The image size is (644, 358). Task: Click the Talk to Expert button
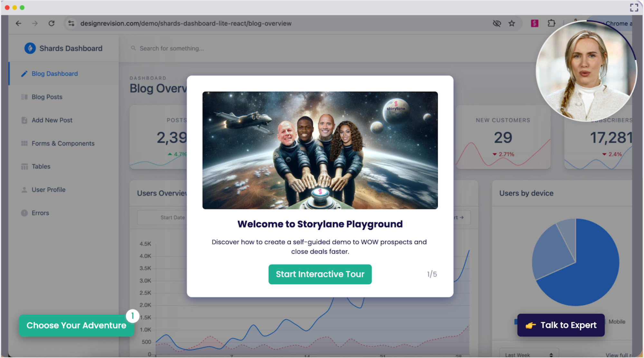[561, 325]
